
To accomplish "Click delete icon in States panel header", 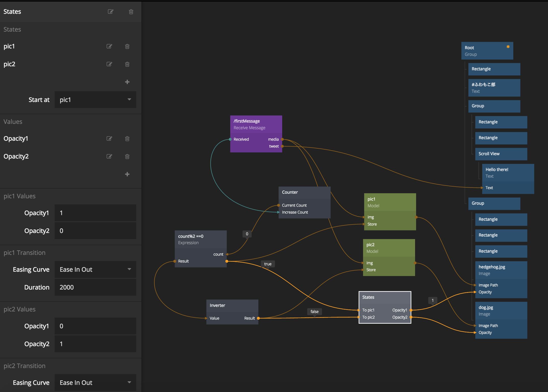I will click(x=131, y=12).
